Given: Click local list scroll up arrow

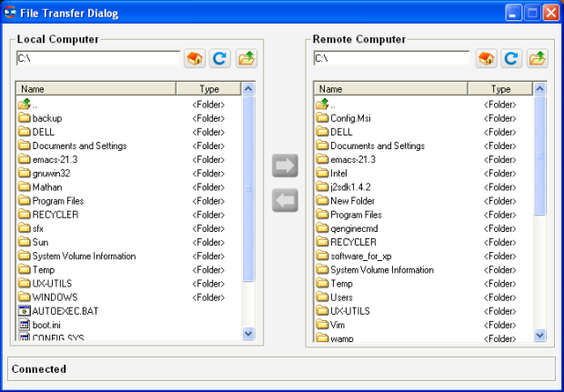Looking at the screenshot, I should click(x=248, y=89).
